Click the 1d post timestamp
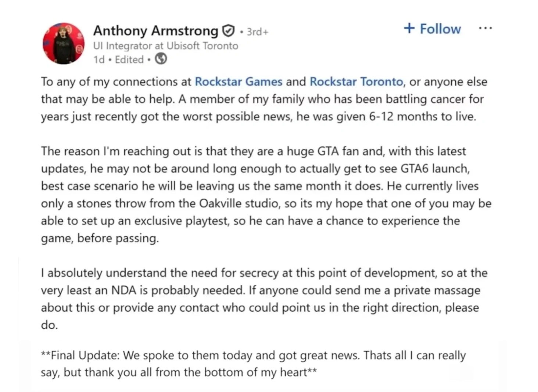 (99, 59)
